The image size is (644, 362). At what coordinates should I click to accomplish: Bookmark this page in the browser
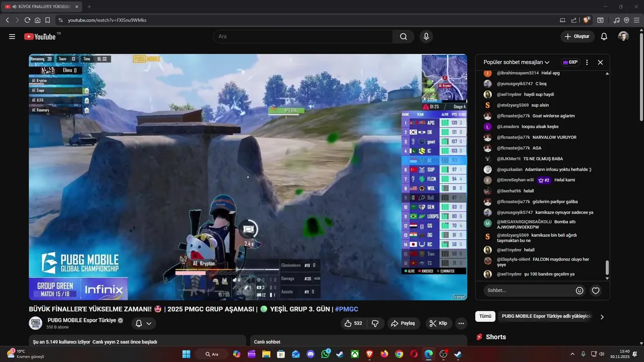coord(47,20)
